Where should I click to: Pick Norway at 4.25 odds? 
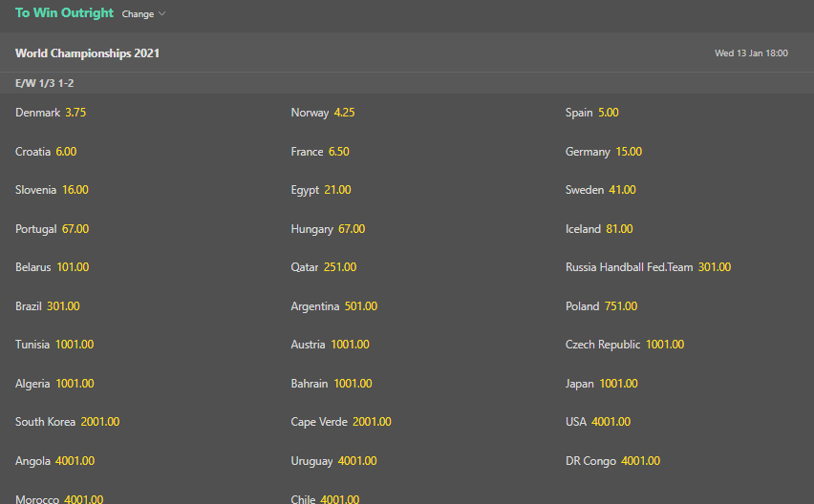click(323, 113)
